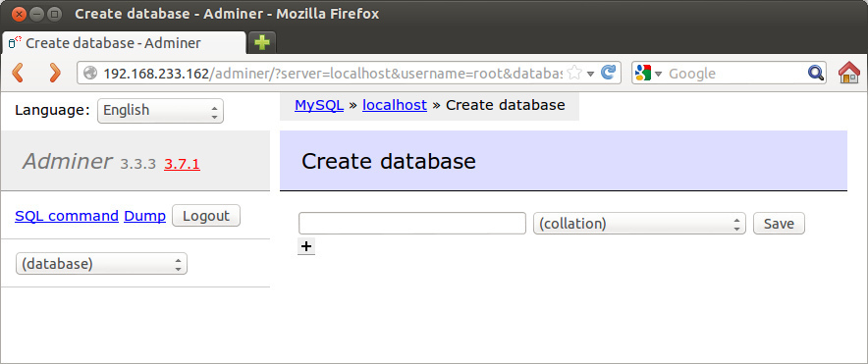Click the localhost breadcrumb link
Viewport: 868px width, 364px height.
395,105
